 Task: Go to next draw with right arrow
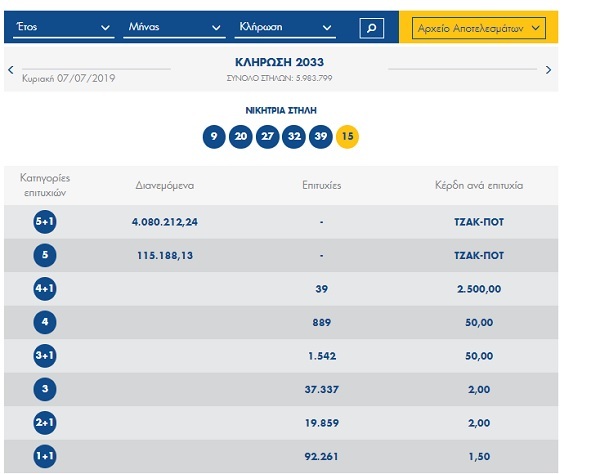coord(548,70)
